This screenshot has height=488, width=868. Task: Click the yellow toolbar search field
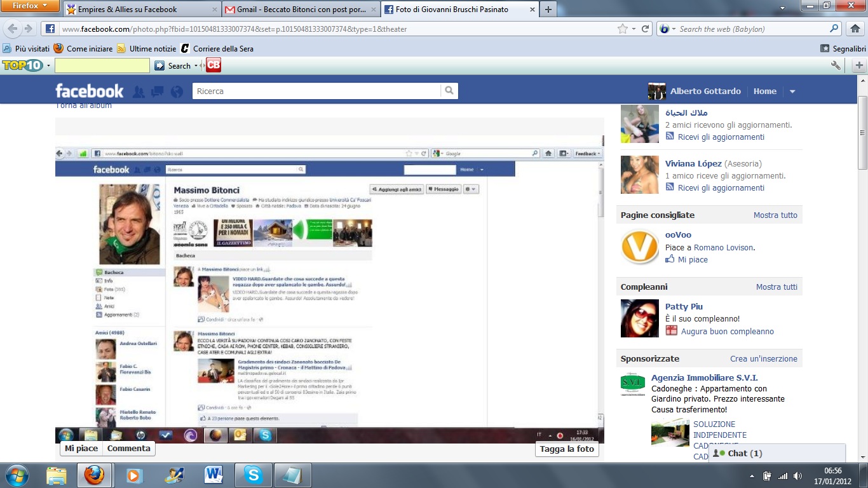pyautogui.click(x=102, y=65)
